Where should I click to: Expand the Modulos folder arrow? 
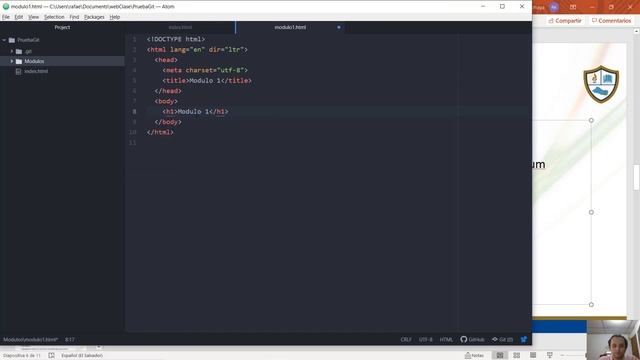(x=12, y=61)
